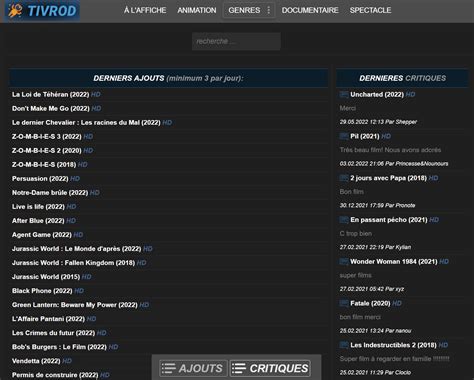Click the list icon in CRITIQUES button

click(239, 368)
